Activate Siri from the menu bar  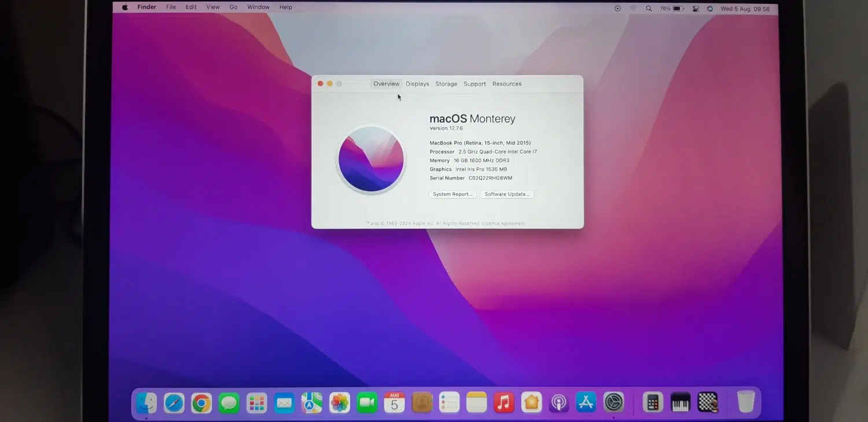(710, 9)
